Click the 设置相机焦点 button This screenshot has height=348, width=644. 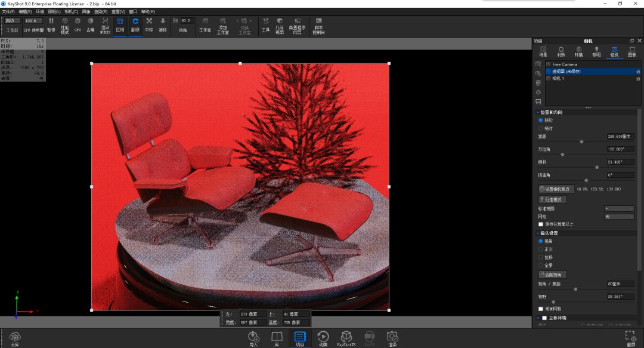[x=556, y=189]
